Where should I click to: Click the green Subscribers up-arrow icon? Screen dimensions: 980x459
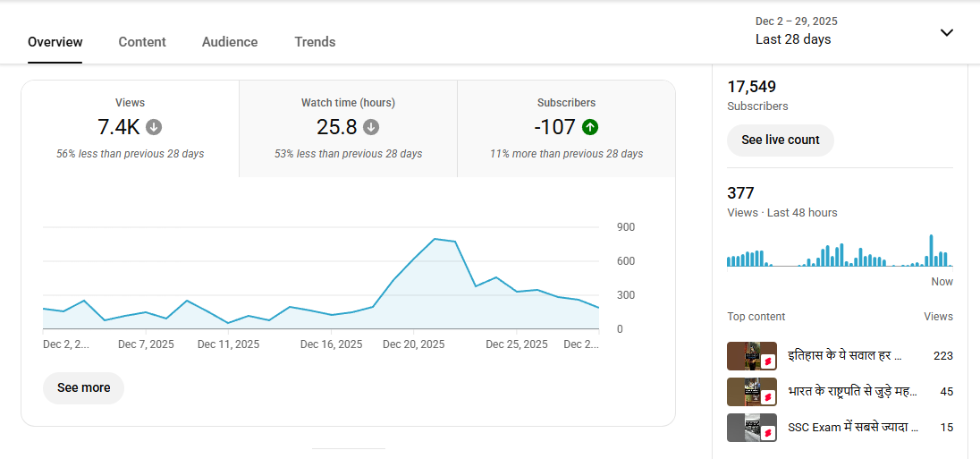[x=590, y=127]
